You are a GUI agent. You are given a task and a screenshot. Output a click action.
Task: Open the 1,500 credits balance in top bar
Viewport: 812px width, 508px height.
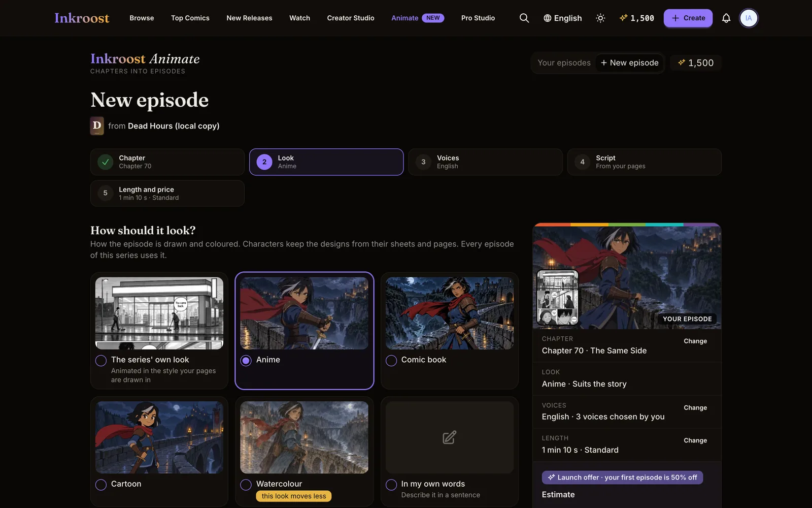637,18
